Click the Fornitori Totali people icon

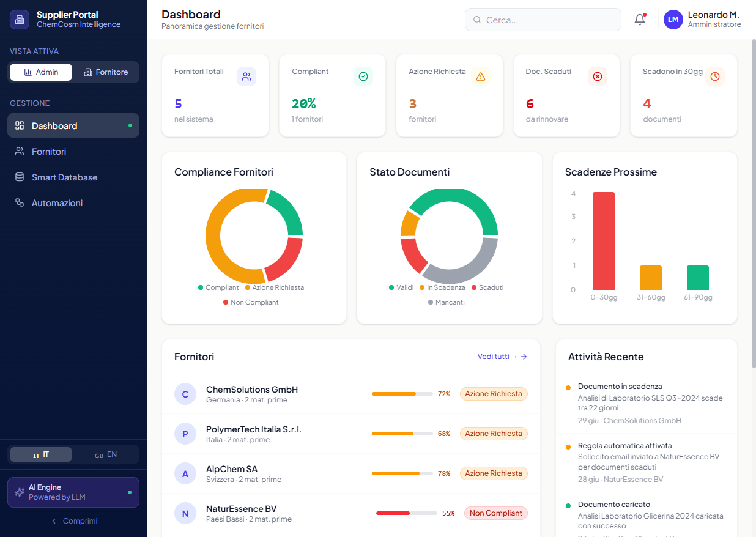(246, 76)
